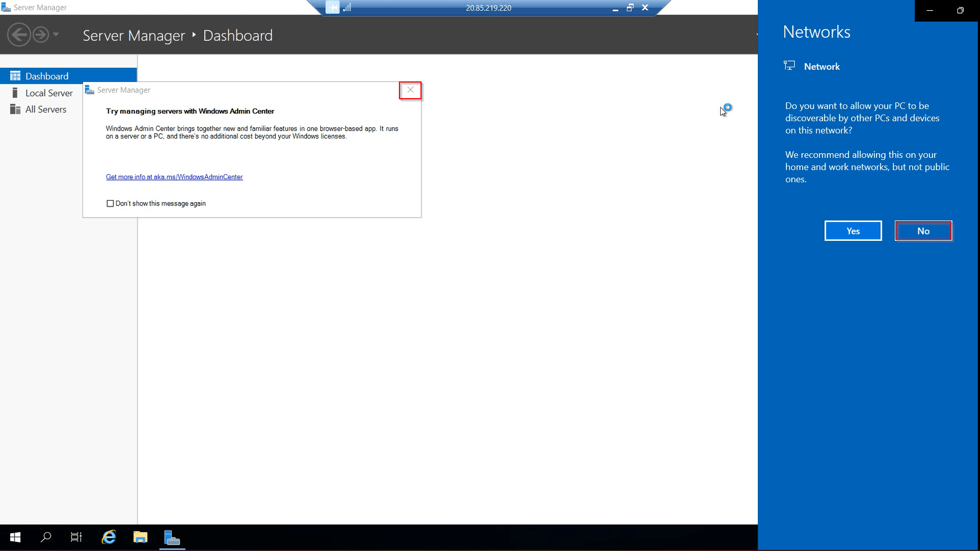Click the Back navigation arrow
The width and height of the screenshot is (980, 551).
19,35
